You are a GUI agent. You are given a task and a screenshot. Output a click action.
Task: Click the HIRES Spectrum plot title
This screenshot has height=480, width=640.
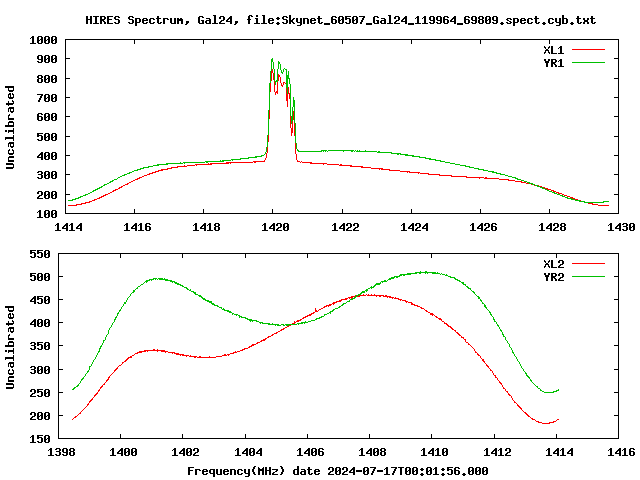340,20
